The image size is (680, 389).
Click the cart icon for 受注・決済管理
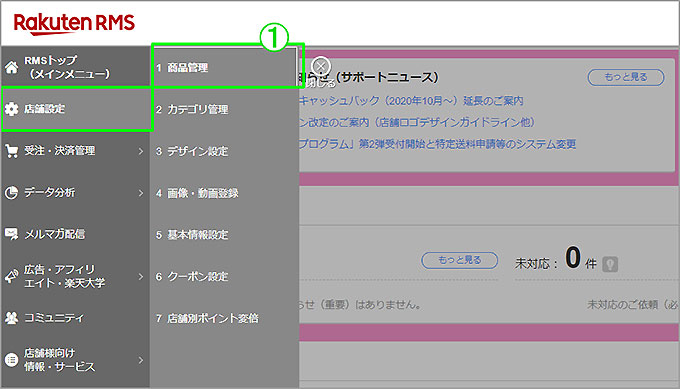coord(12,151)
